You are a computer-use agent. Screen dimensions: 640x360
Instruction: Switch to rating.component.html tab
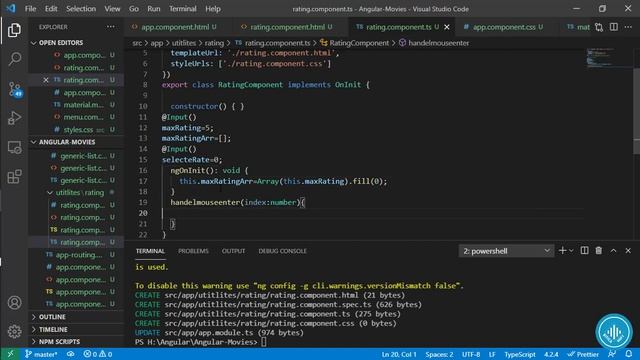[287, 27]
